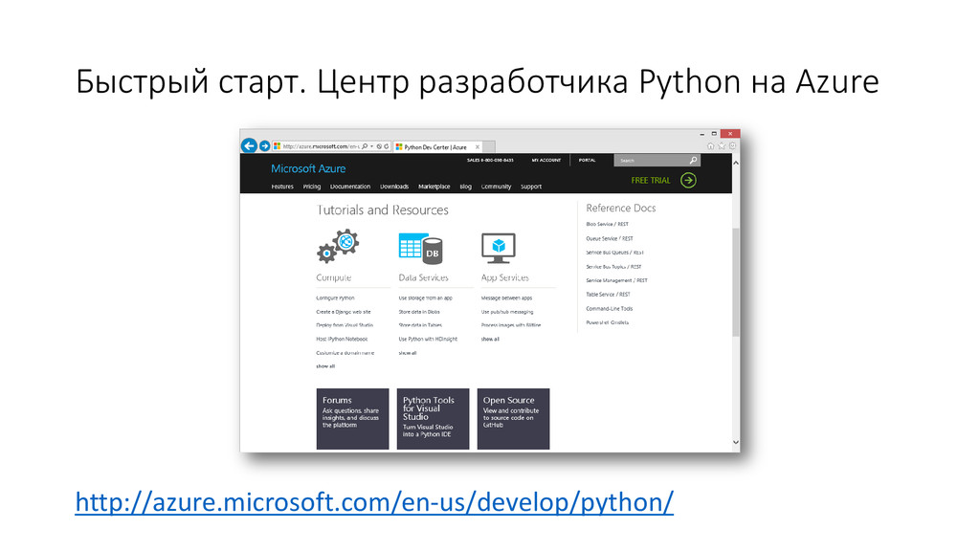The image size is (980, 551).
Task: Open the Downloads menu item
Action: click(394, 187)
